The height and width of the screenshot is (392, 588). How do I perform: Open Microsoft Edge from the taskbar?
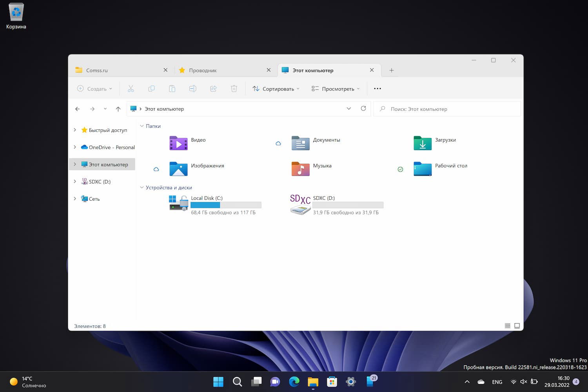(294, 381)
